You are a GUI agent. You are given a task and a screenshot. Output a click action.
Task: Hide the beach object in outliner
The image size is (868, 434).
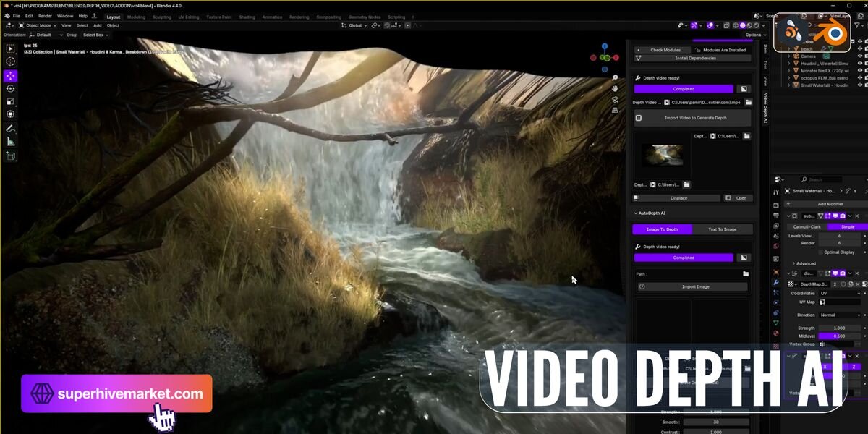860,49
